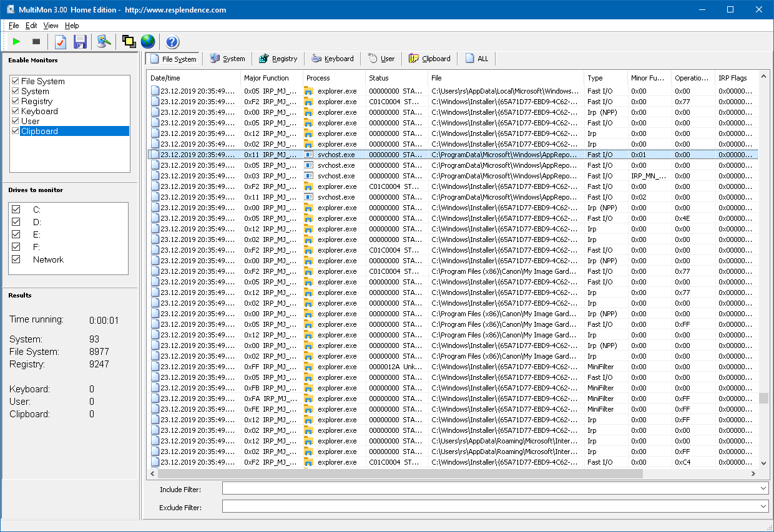774x532 pixels.
Task: Expand the Exclude Filter dropdown
Action: [x=763, y=506]
